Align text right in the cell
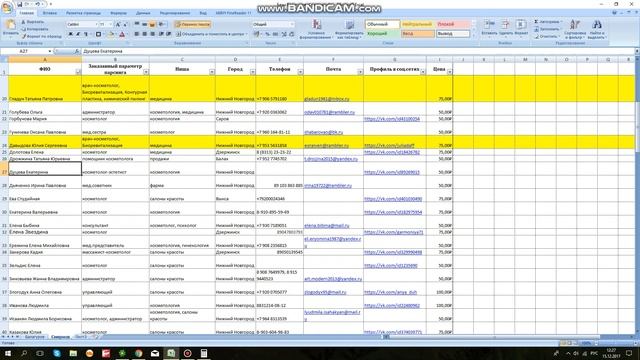Screen dimensions: 640x360 point(152,34)
